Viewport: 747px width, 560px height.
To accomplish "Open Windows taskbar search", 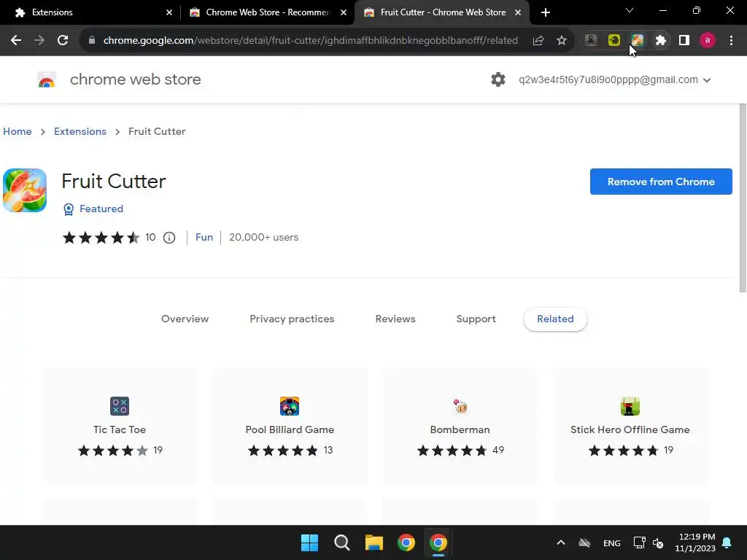I will tap(342, 542).
